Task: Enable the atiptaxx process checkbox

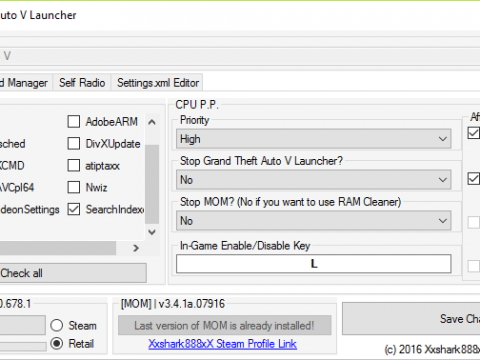Action: [74, 165]
